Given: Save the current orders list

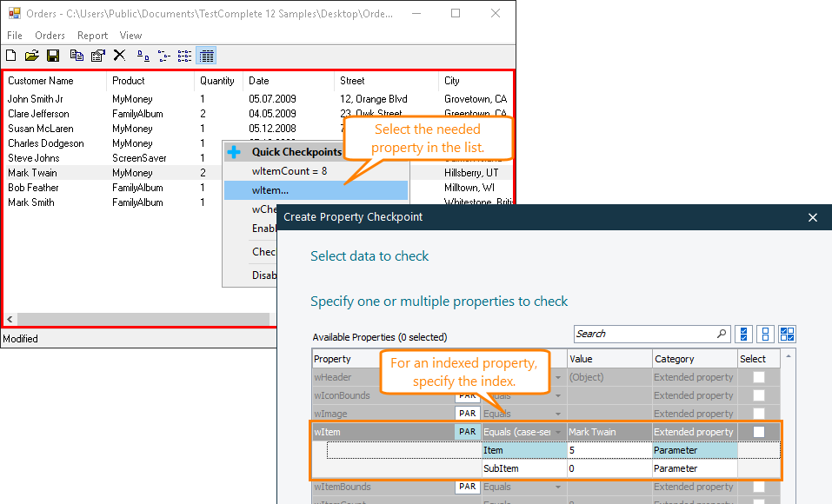Looking at the screenshot, I should pyautogui.click(x=53, y=55).
